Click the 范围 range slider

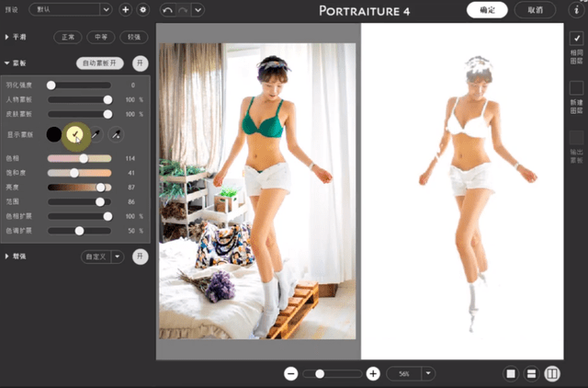[x=80, y=202]
